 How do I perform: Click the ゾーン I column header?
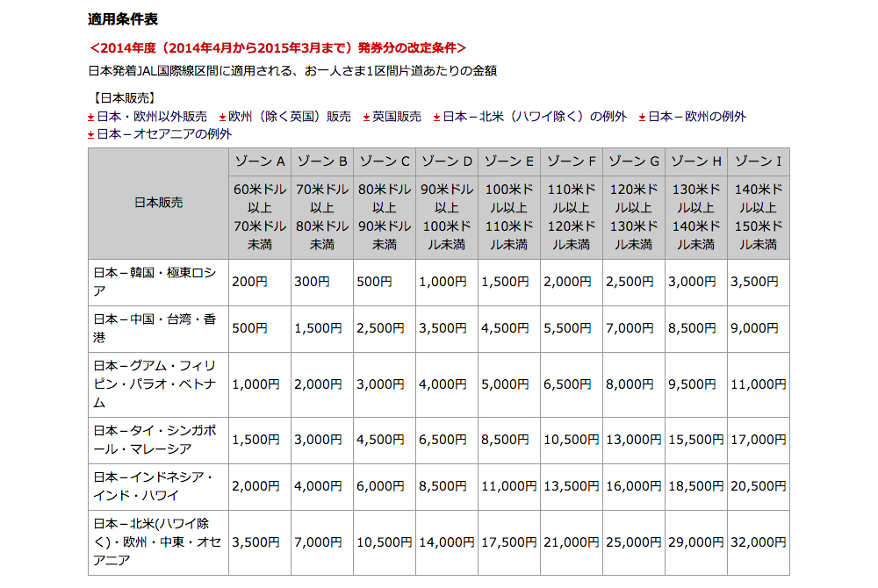[x=758, y=161]
